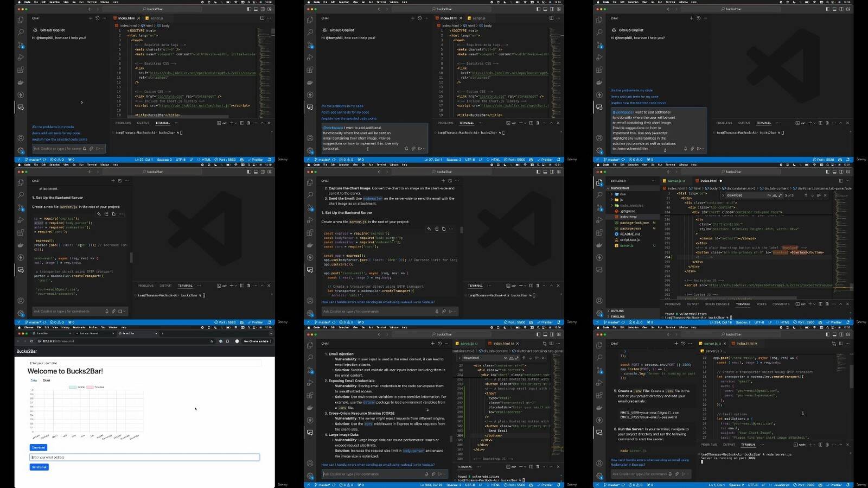Toggle Find in Selection in Explorer-view window's find widget

pos(819,195)
